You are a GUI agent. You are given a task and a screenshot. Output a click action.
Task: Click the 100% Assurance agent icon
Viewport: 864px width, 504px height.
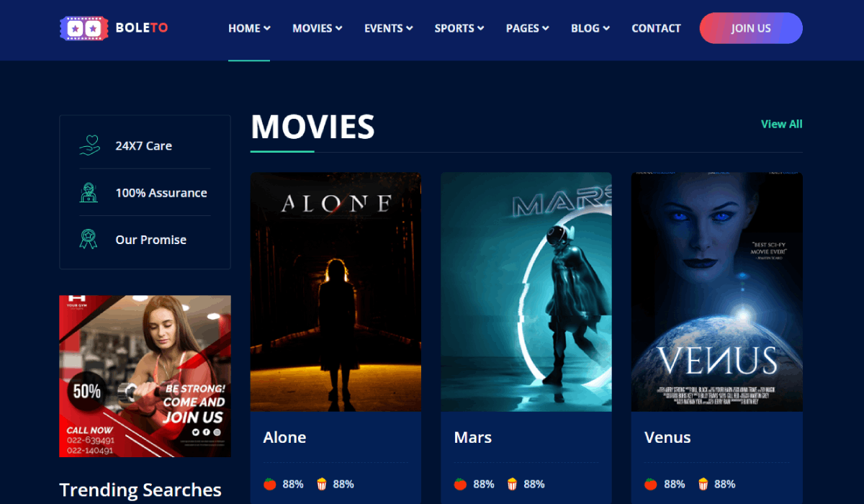pos(88,193)
